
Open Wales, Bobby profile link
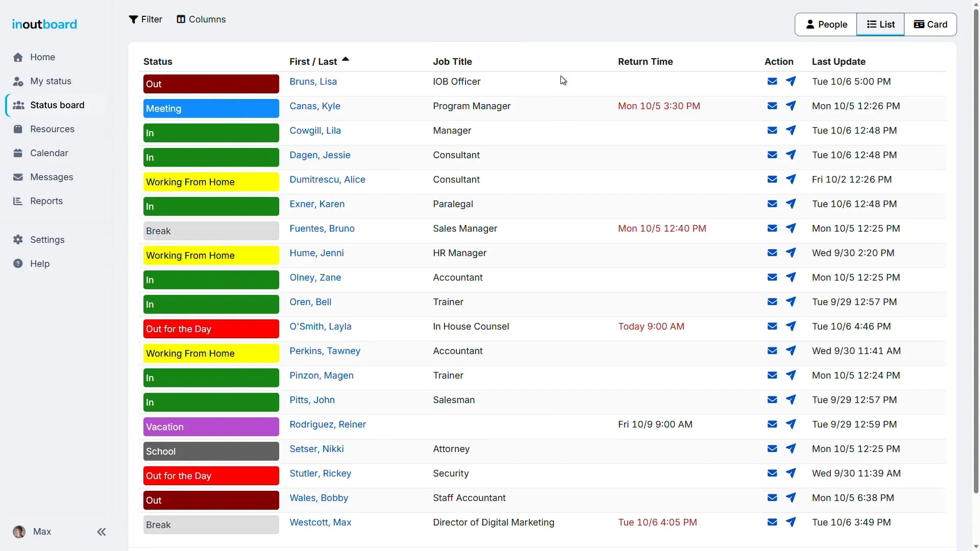(318, 498)
